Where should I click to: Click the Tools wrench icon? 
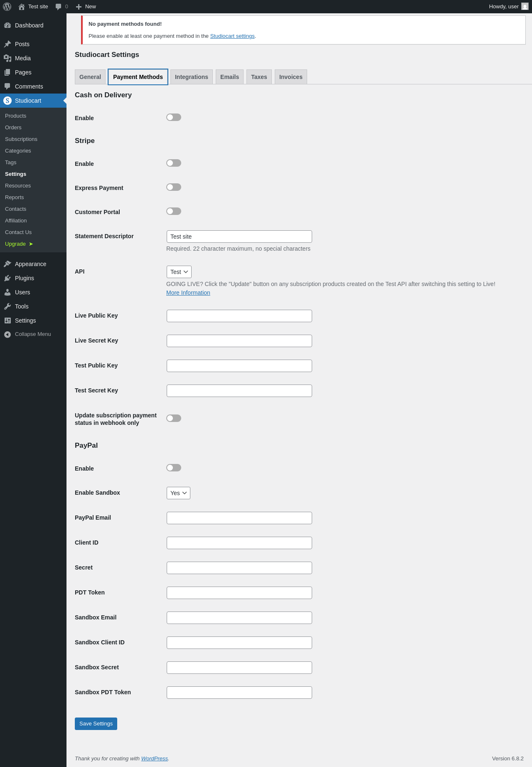(7, 306)
